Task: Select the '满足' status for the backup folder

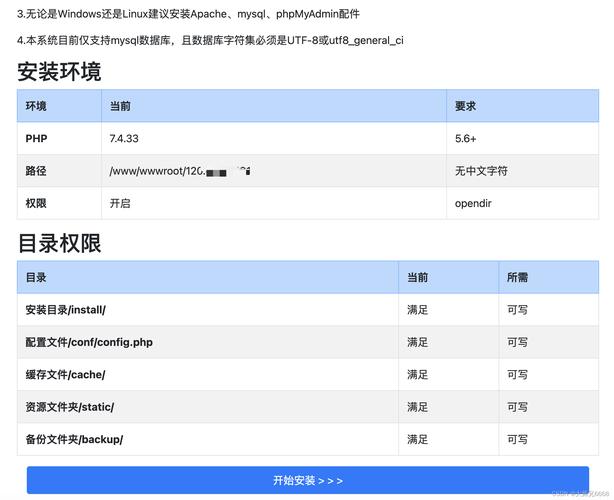Action: (x=417, y=439)
